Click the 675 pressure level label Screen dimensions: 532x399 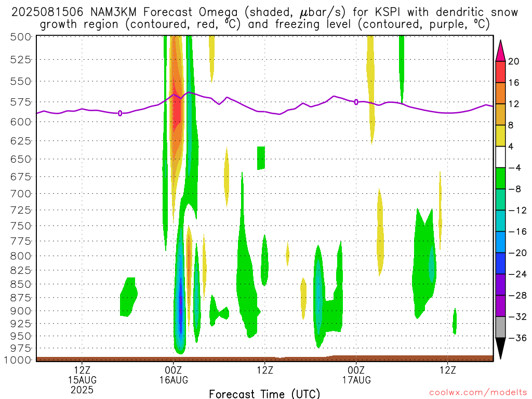point(21,177)
